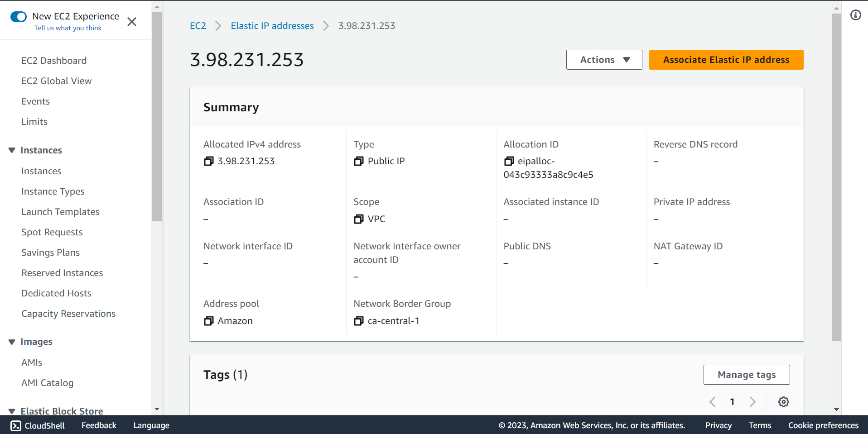This screenshot has height=434, width=868.
Task: Open Savings Plans
Action: point(51,253)
